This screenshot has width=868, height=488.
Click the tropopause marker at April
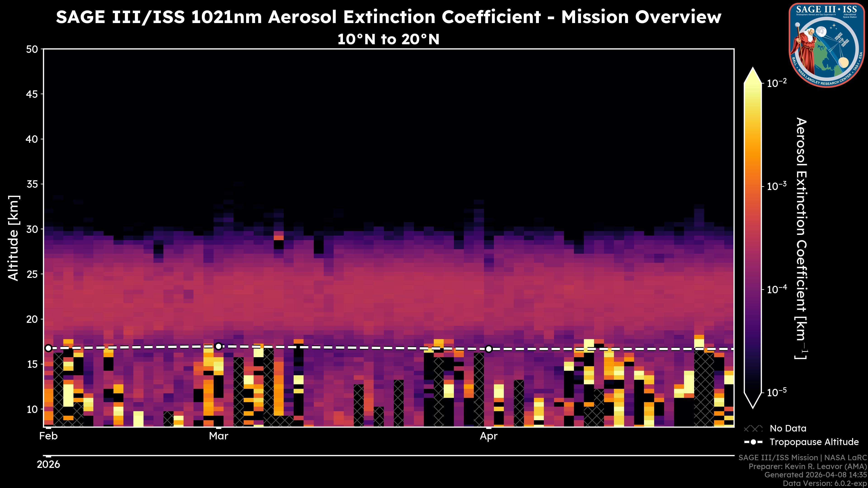488,349
